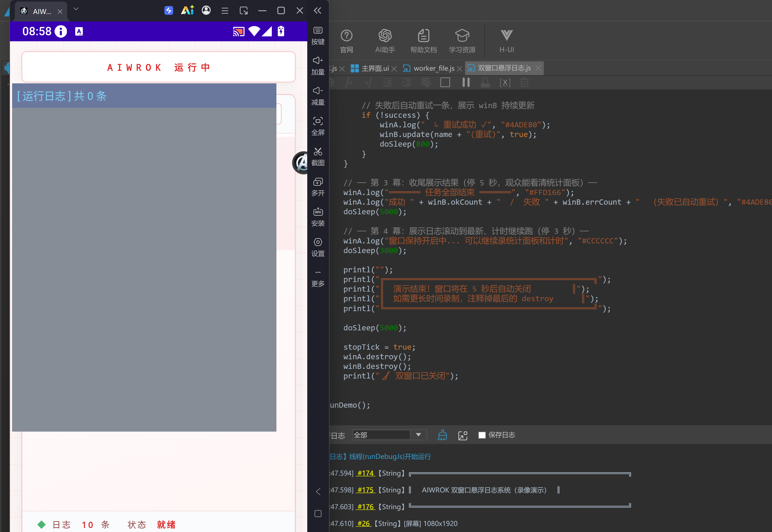Viewport: 772px width, 532px height.
Task: Click the 安装 APK install icon
Action: click(318, 217)
